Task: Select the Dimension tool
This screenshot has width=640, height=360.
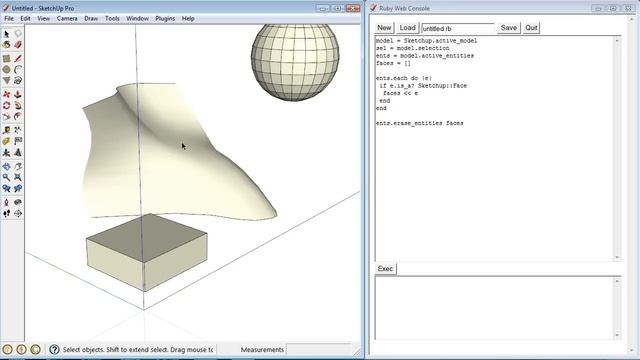Action: (18, 130)
